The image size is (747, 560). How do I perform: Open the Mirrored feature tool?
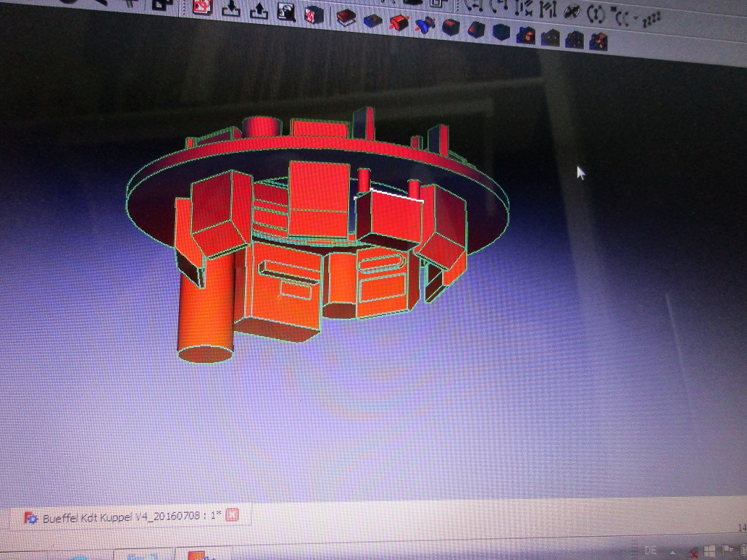(x=525, y=35)
